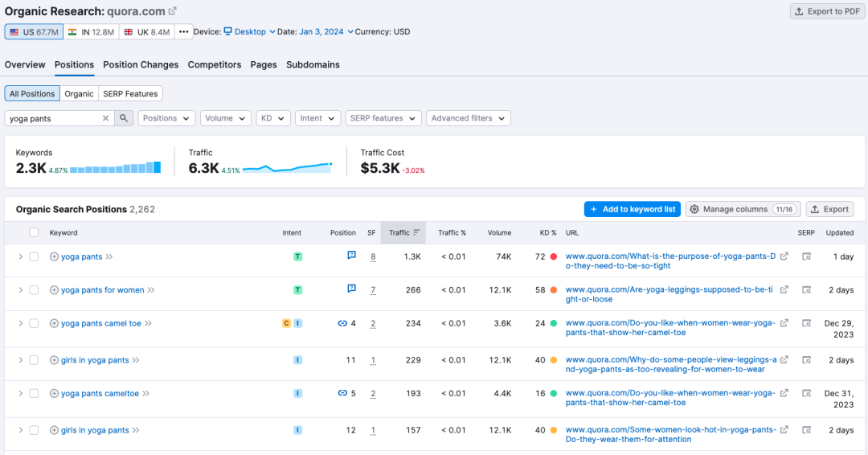This screenshot has height=455, width=868.
Task: Open the Position Changes tab
Action: [x=141, y=65]
